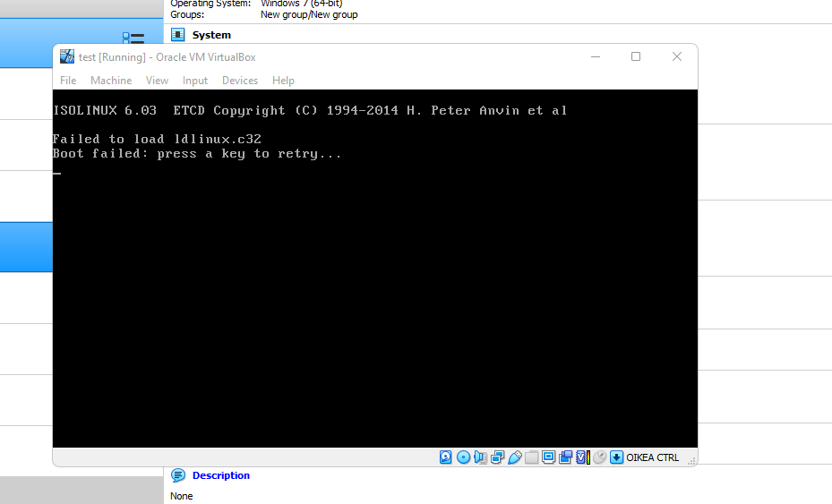832x504 pixels.
Task: Click the VirtualBox icon in VM title bar
Action: pos(67,56)
